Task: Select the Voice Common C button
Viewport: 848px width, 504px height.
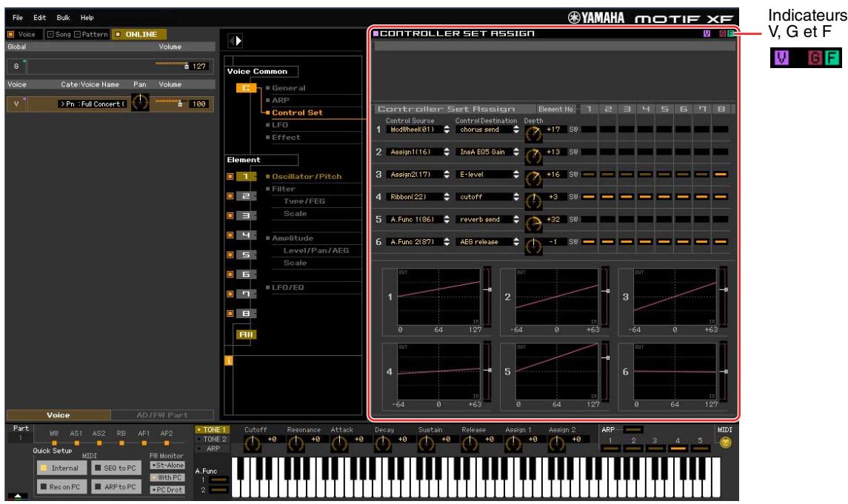Action: click(246, 87)
